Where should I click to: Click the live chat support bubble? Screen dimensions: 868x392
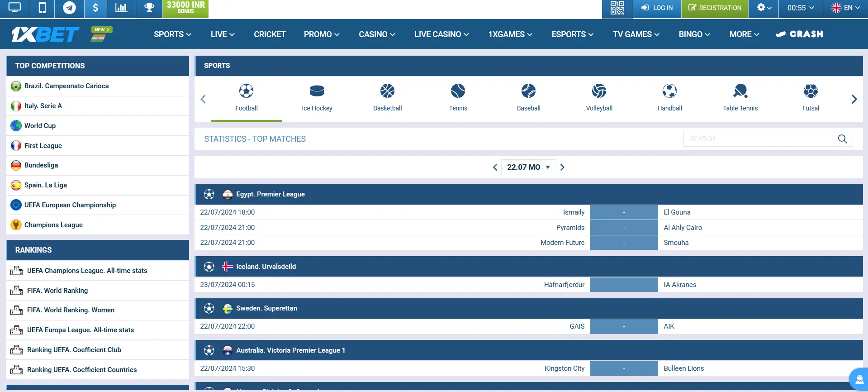pyautogui.click(x=859, y=379)
